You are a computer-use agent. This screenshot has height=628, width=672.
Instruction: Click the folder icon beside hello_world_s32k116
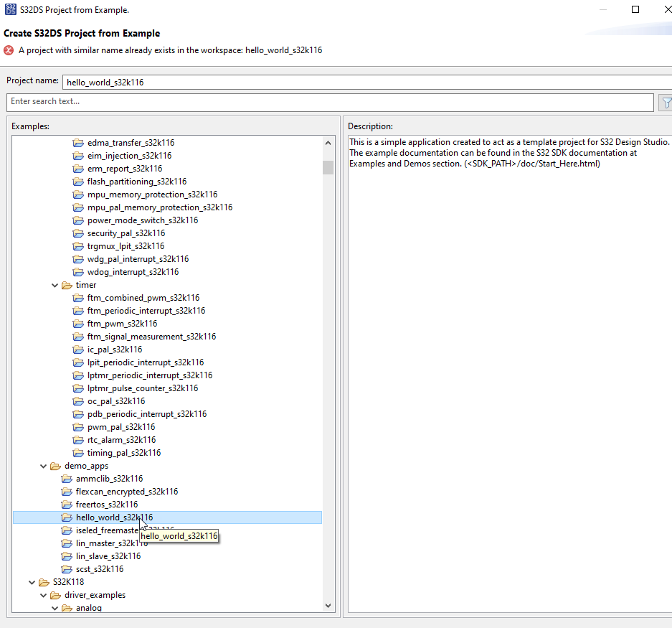click(67, 517)
